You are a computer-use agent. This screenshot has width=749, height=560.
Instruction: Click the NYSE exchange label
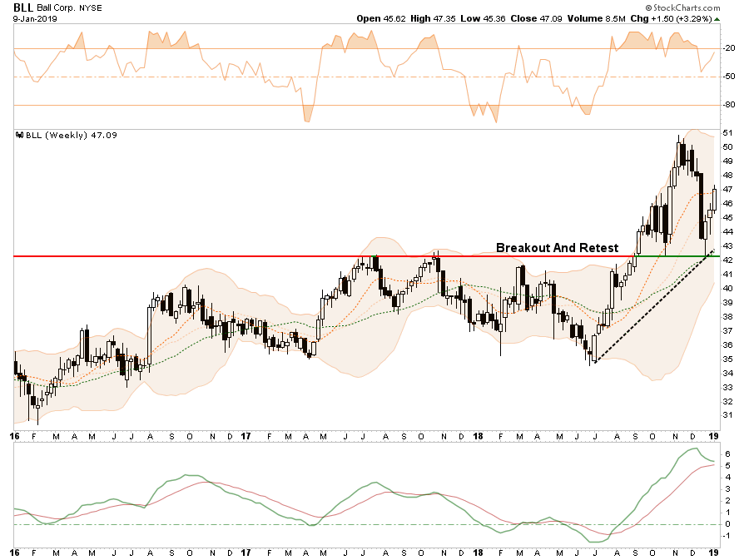pos(90,8)
